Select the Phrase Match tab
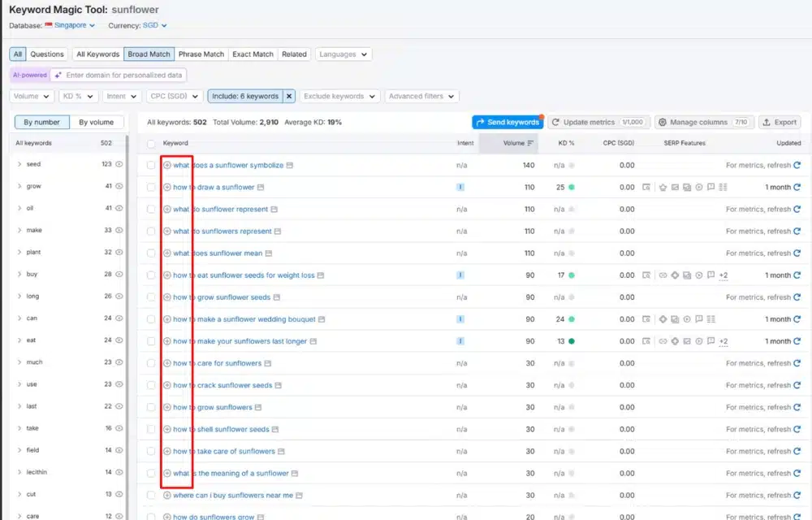This screenshot has width=812, height=520. 201,54
